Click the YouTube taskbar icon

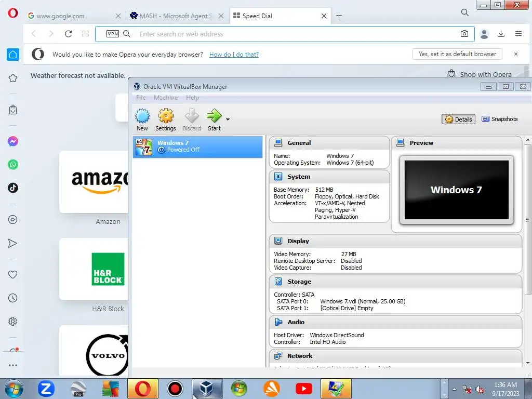pyautogui.click(x=303, y=389)
